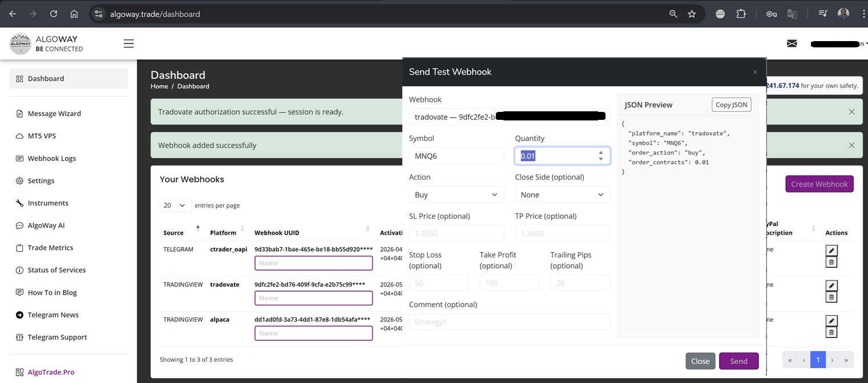Image resolution: width=868 pixels, height=383 pixels.
Task: Delete the tradovate webhook with trash icon
Action: pyautogui.click(x=831, y=297)
